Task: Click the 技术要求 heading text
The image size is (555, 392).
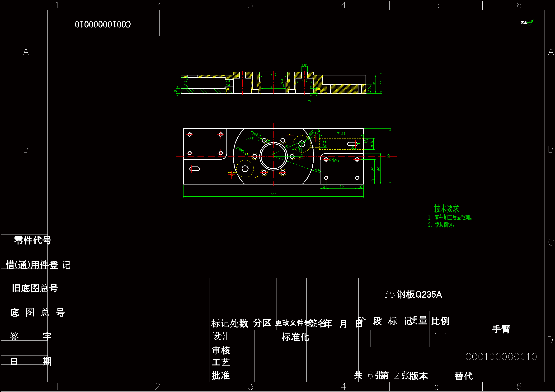Action: tap(446, 208)
